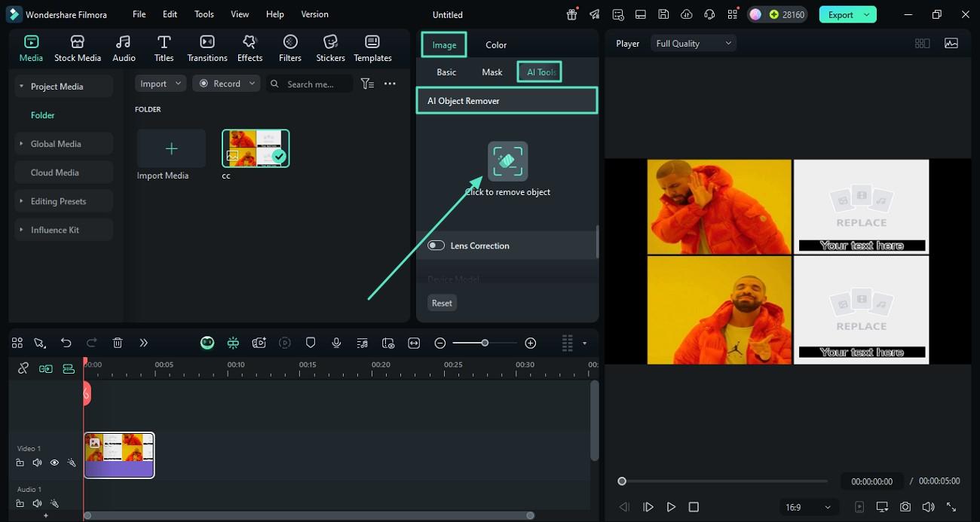Open the Transitions panel

(x=207, y=49)
